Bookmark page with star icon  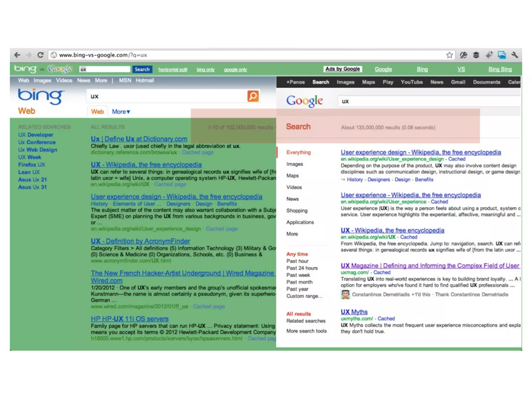coord(449,55)
